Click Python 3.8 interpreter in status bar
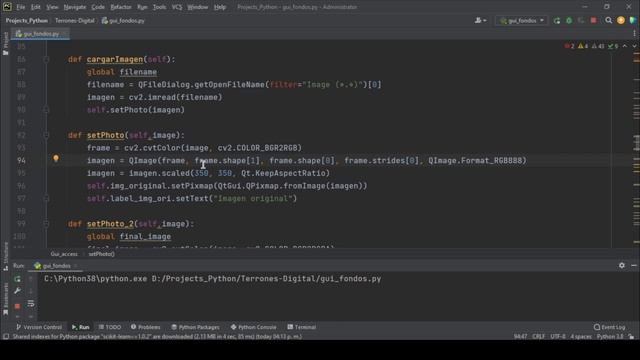This screenshot has height=360, width=640. click(x=610, y=337)
